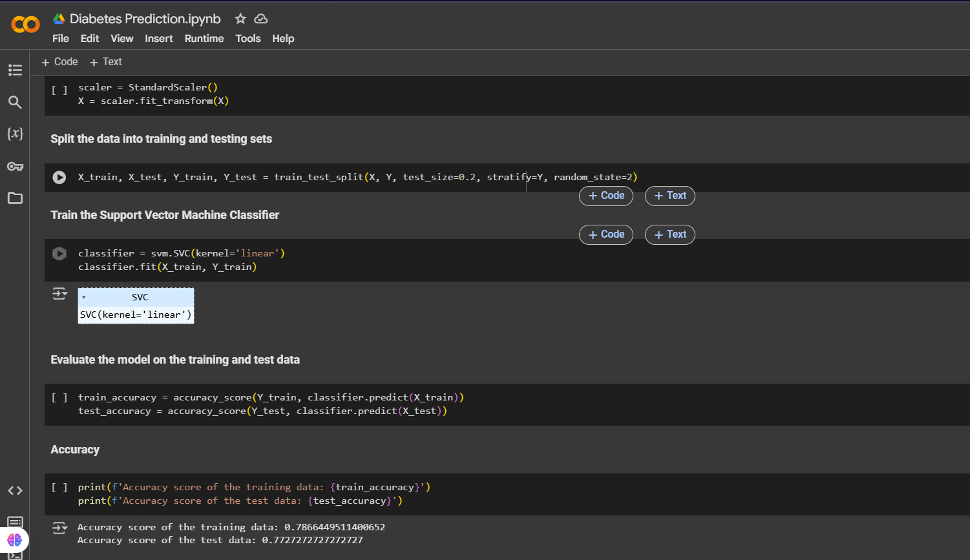Click the colorful brain extension icon
Screen dimensions: 970x560
(x=14, y=539)
